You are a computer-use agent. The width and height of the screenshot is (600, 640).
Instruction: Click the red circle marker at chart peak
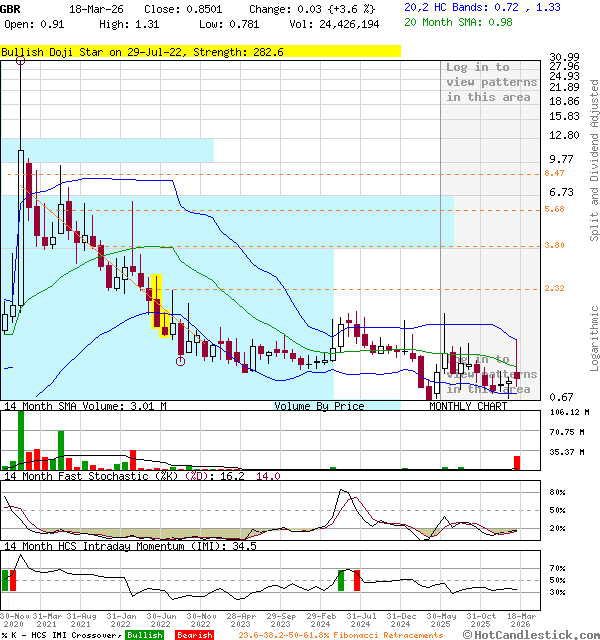point(21,61)
